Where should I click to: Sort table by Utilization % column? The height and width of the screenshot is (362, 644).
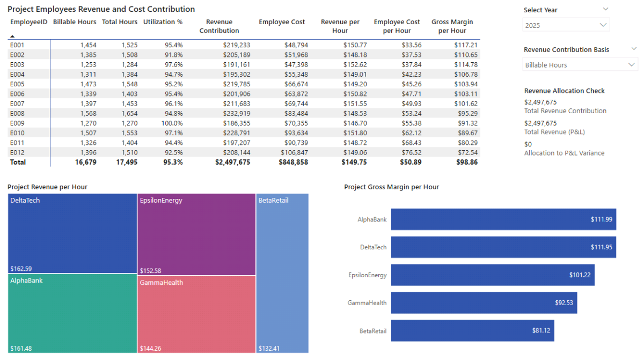click(x=163, y=22)
